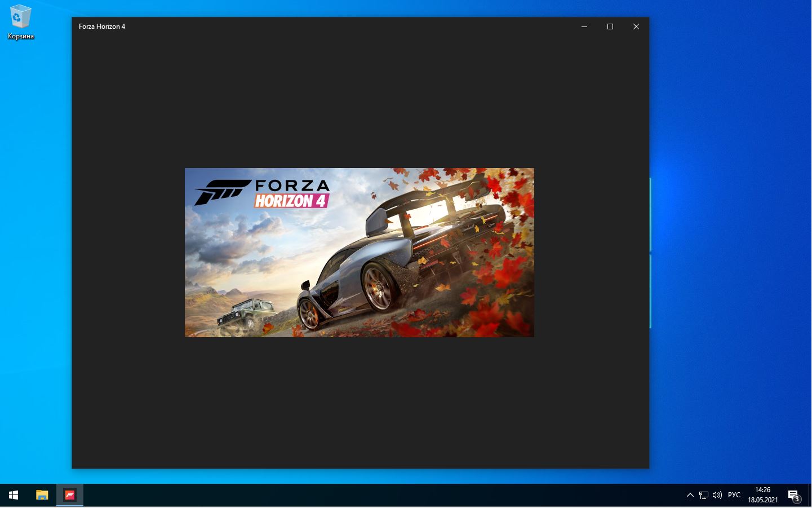Open the clock and calendar flyout
The width and height of the screenshot is (812, 508).
coord(763,496)
